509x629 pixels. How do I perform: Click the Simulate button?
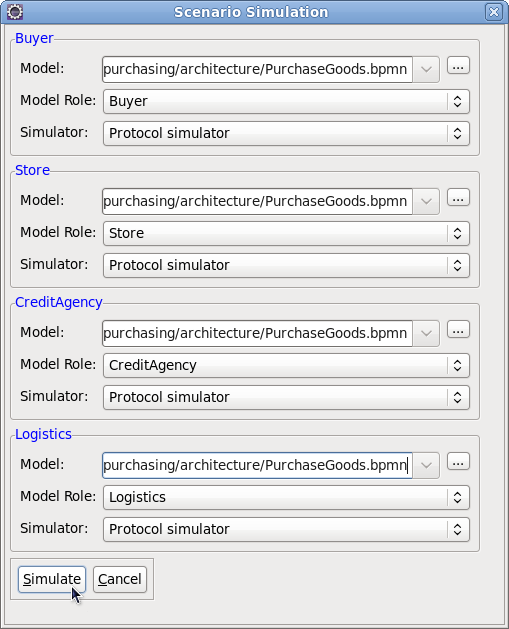(52, 579)
